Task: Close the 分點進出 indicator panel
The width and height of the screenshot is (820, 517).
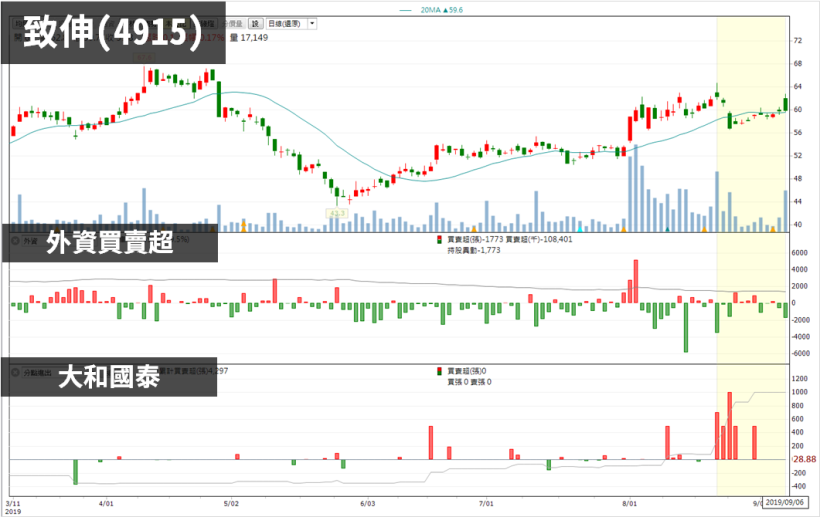Action: pos(15,373)
